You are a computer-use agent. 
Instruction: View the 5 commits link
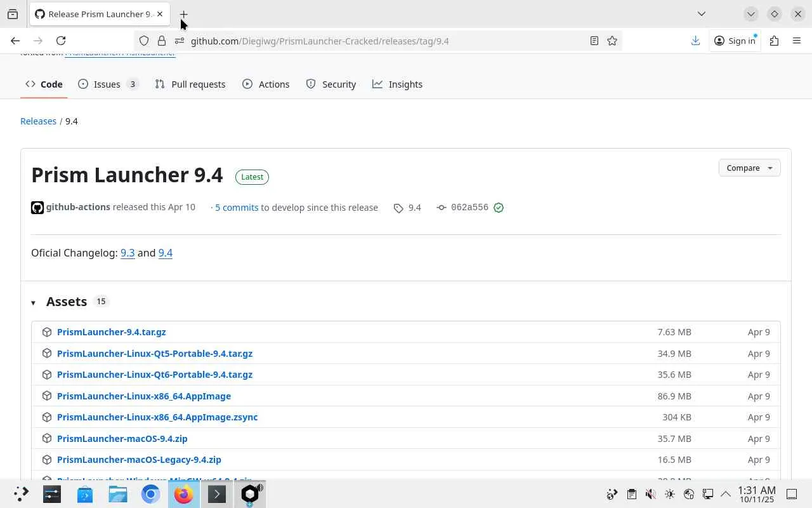(x=237, y=208)
